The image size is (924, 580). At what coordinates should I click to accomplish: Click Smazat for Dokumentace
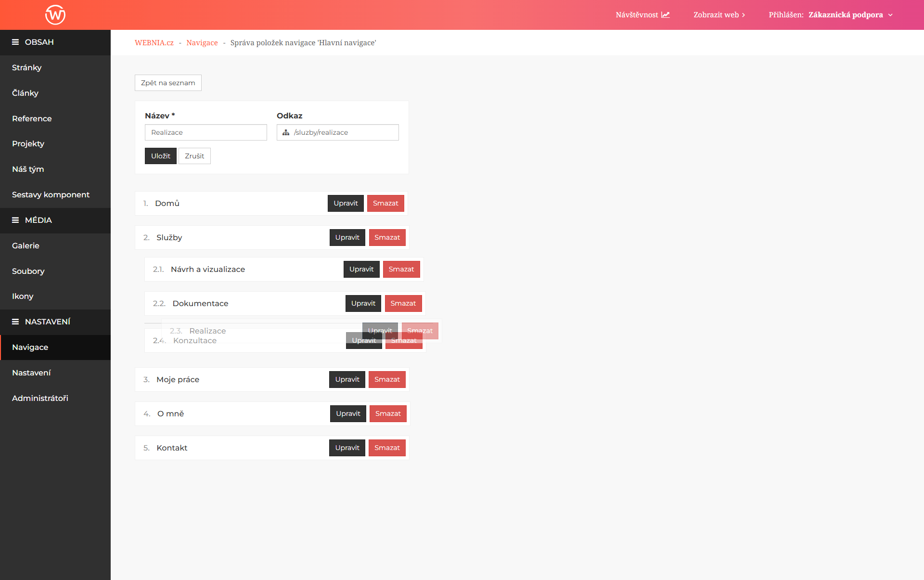pos(403,303)
